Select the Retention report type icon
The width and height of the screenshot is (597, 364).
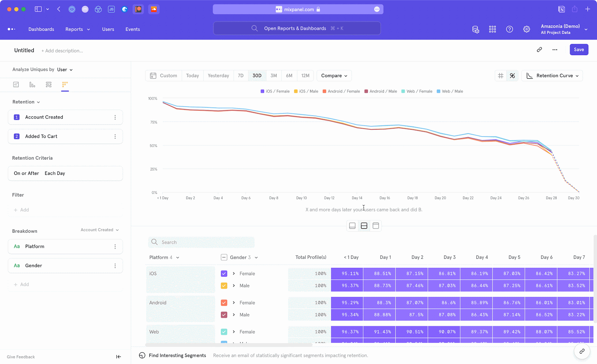click(65, 85)
